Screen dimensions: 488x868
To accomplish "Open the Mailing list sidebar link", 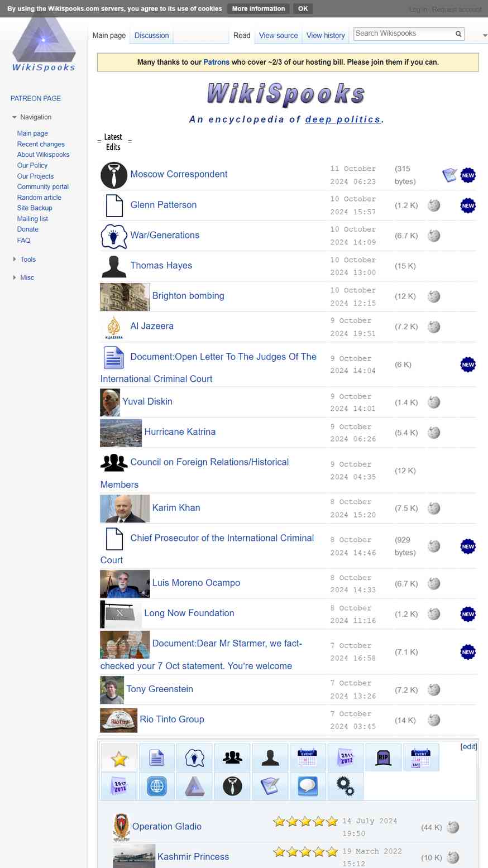I will (32, 219).
